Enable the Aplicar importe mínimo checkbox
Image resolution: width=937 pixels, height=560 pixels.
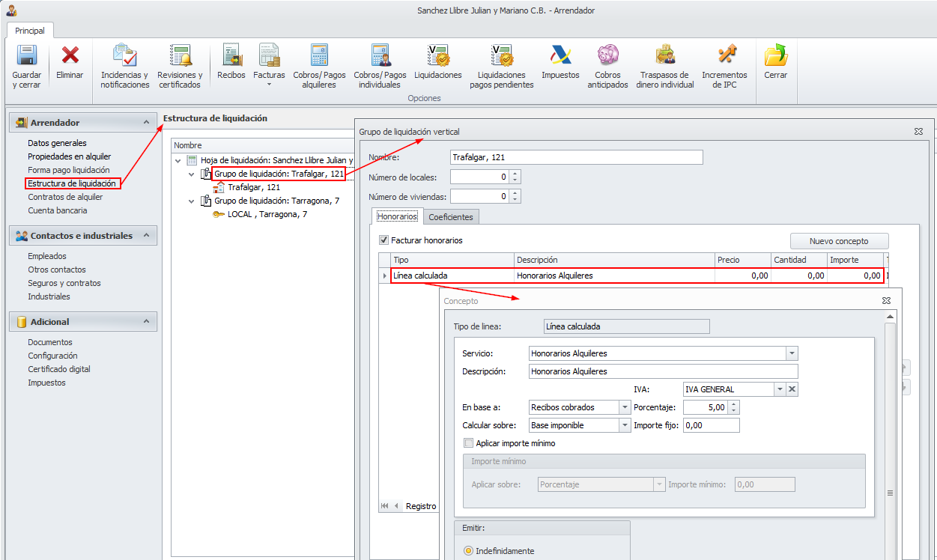pos(469,443)
